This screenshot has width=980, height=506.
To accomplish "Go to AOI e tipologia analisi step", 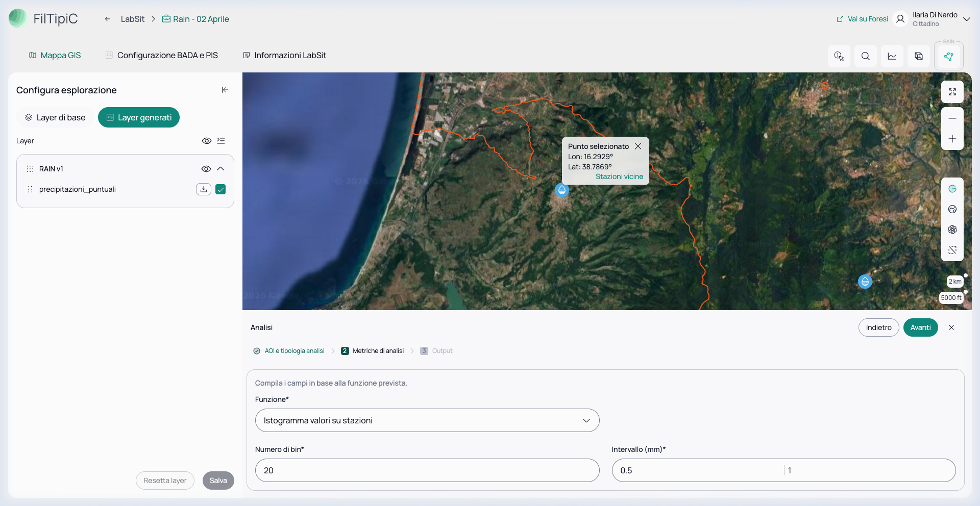I will click(x=289, y=351).
